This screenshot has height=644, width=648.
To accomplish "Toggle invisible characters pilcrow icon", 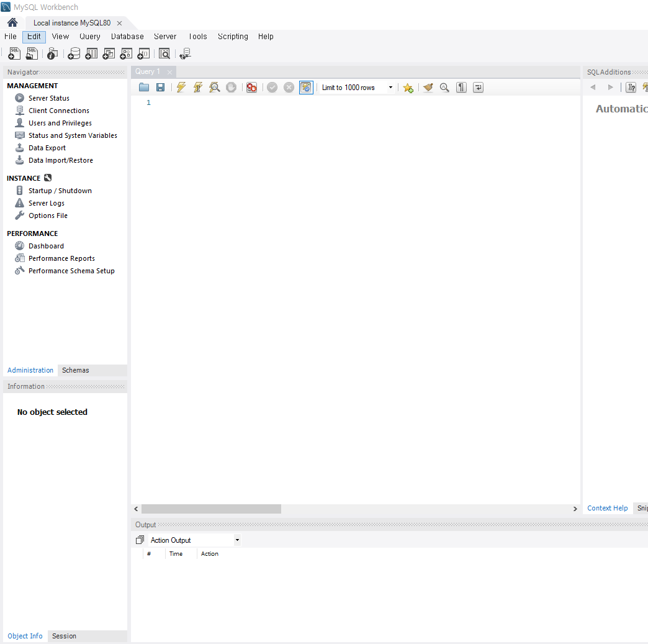I will click(x=461, y=88).
